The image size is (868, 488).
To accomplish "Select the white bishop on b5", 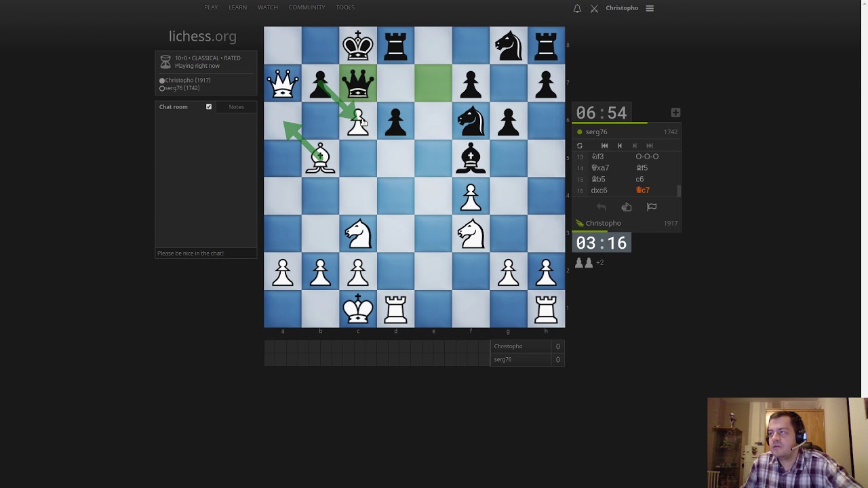I will 320,159.
